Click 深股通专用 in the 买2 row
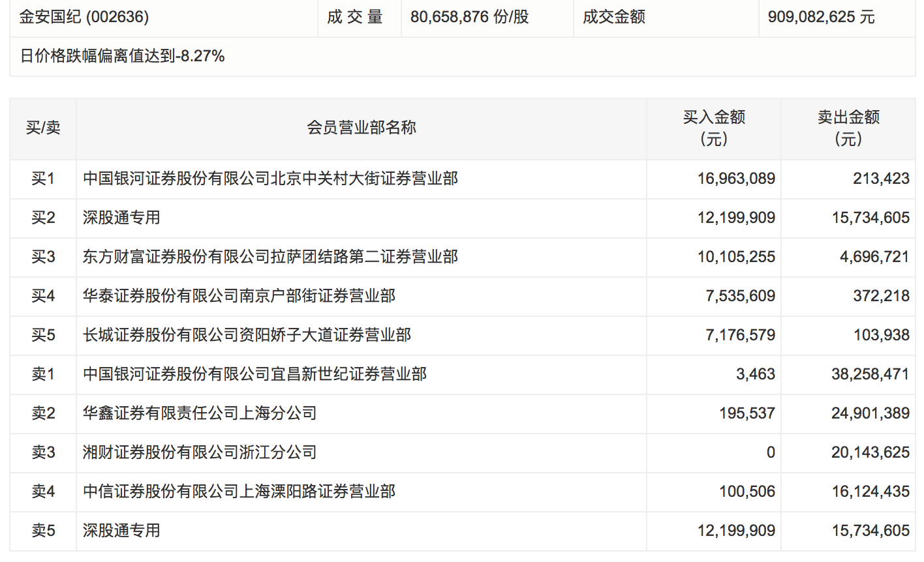The image size is (924, 562). (121, 218)
